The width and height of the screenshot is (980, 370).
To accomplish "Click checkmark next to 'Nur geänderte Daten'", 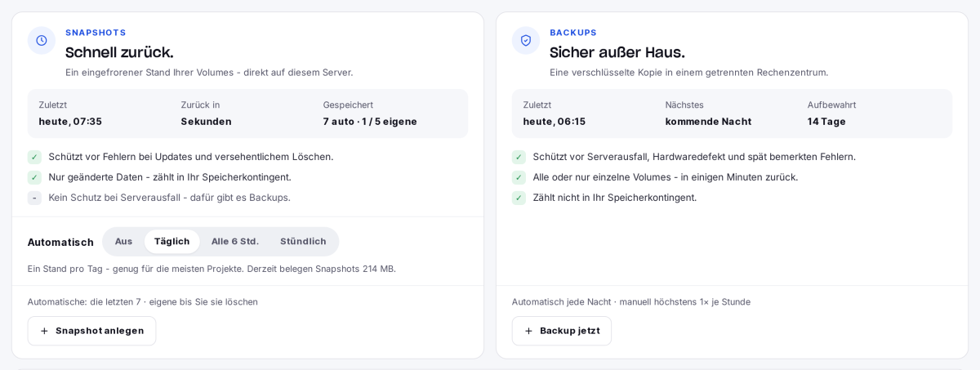I will [34, 177].
